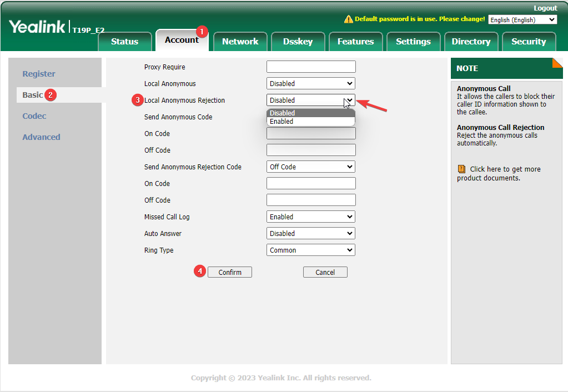The image size is (568, 392).
Task: Click the Logout link
Action: pyautogui.click(x=545, y=8)
